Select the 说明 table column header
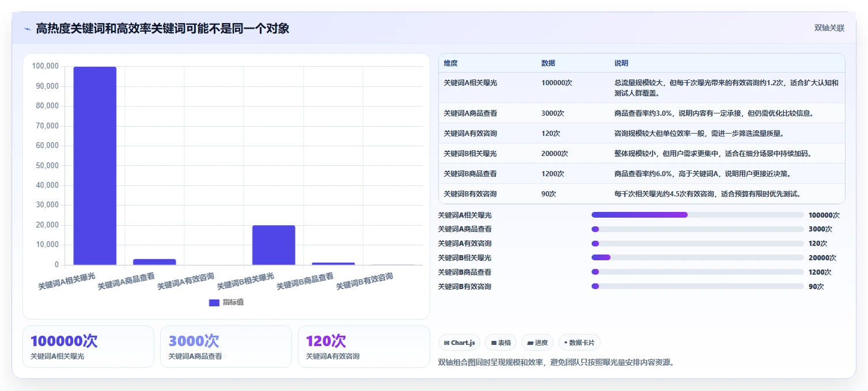The width and height of the screenshot is (868, 391). [621, 63]
